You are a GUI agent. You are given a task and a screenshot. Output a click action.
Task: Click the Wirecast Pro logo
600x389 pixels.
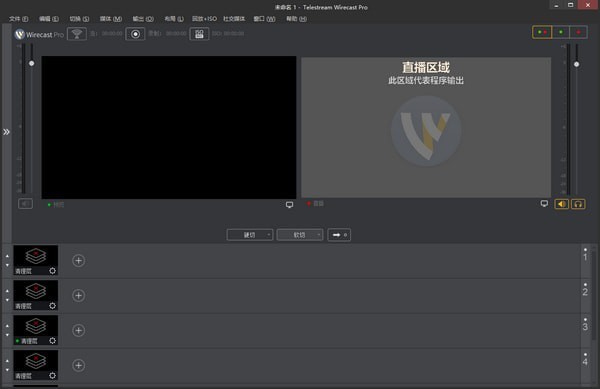[39, 34]
